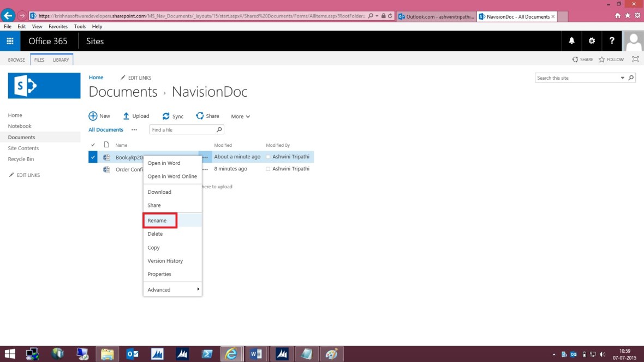Select all files via the header checkmark
This screenshot has width=644, height=362.
pos(93,145)
